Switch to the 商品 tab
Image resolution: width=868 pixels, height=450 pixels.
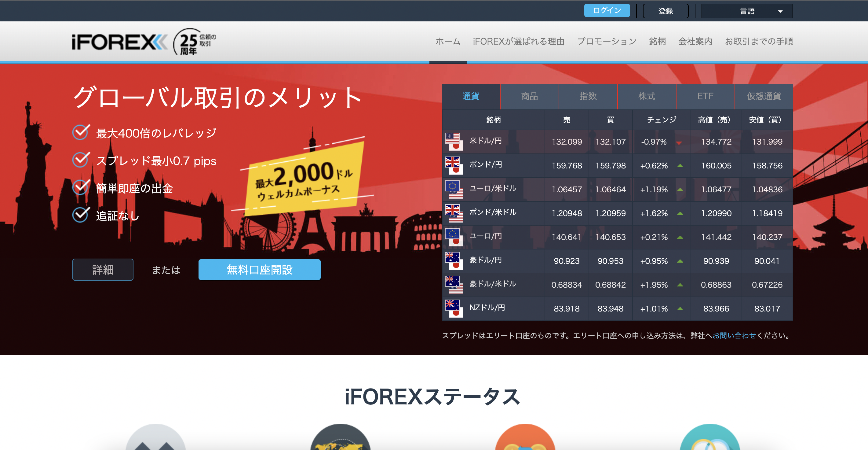click(529, 97)
